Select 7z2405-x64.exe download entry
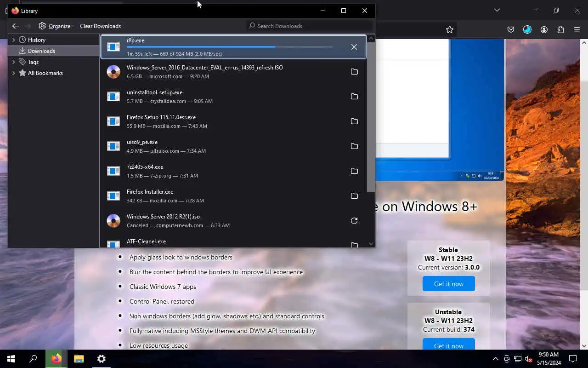The width and height of the screenshot is (588, 368). point(233,171)
